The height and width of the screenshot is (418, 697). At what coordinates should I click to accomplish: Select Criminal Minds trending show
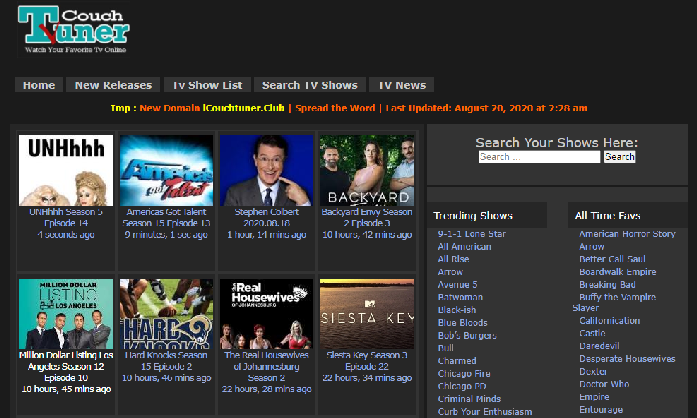[x=469, y=399]
